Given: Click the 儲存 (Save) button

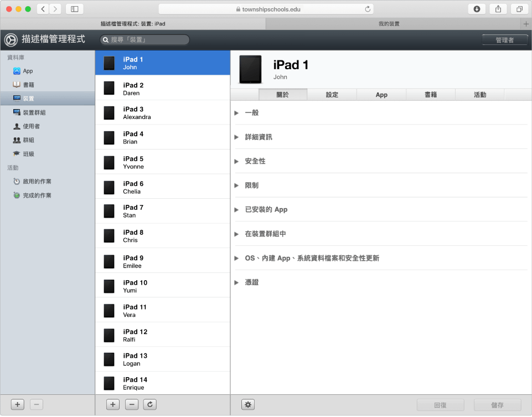Looking at the screenshot, I should tap(497, 405).
